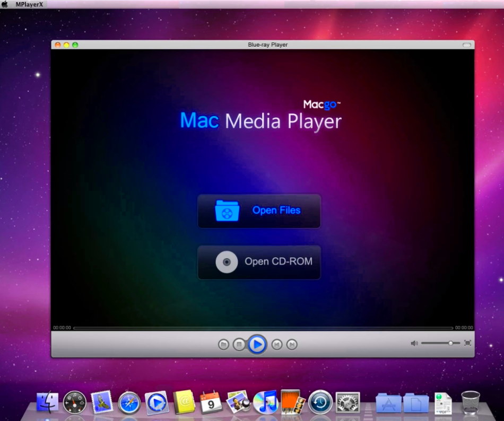This screenshot has height=421, width=504.
Task: Open System Preferences from the Dock
Action: pos(347,402)
